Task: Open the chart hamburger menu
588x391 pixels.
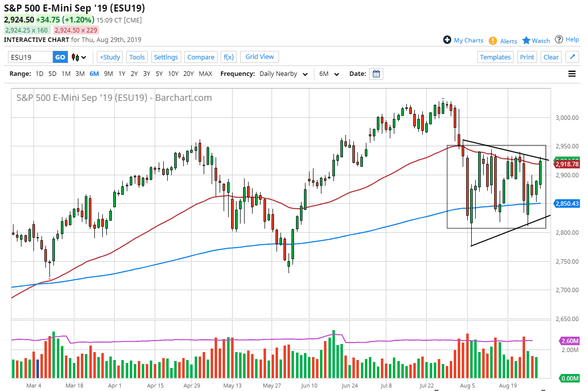Action: tap(572, 73)
